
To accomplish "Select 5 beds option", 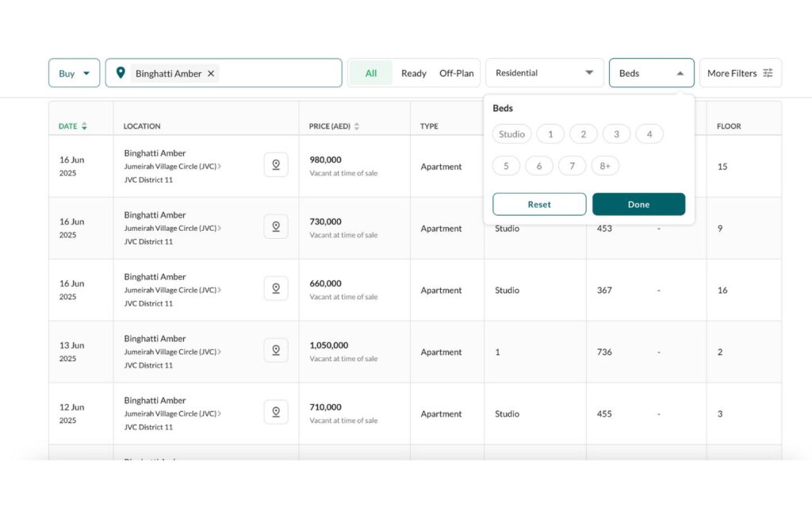I will coord(506,166).
